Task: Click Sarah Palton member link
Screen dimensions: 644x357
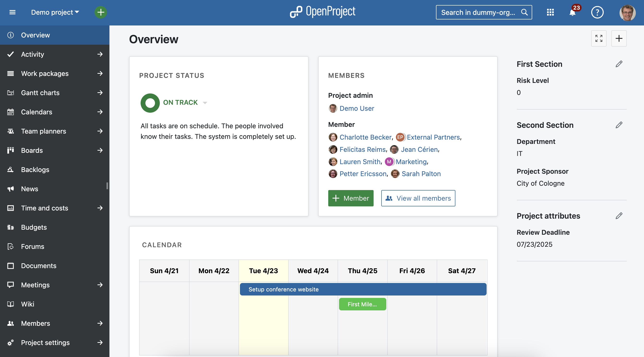Action: click(x=421, y=174)
